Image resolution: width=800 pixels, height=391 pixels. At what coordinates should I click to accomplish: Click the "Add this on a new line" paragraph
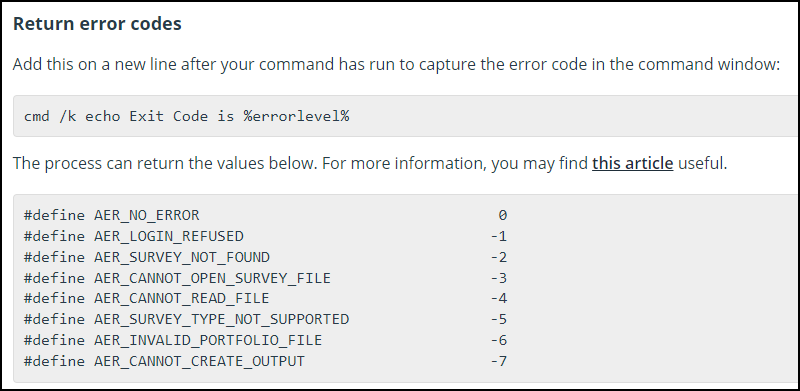(396, 65)
